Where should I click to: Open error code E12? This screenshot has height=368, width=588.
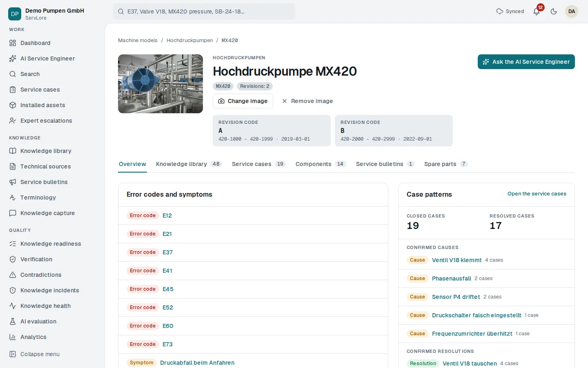point(167,215)
